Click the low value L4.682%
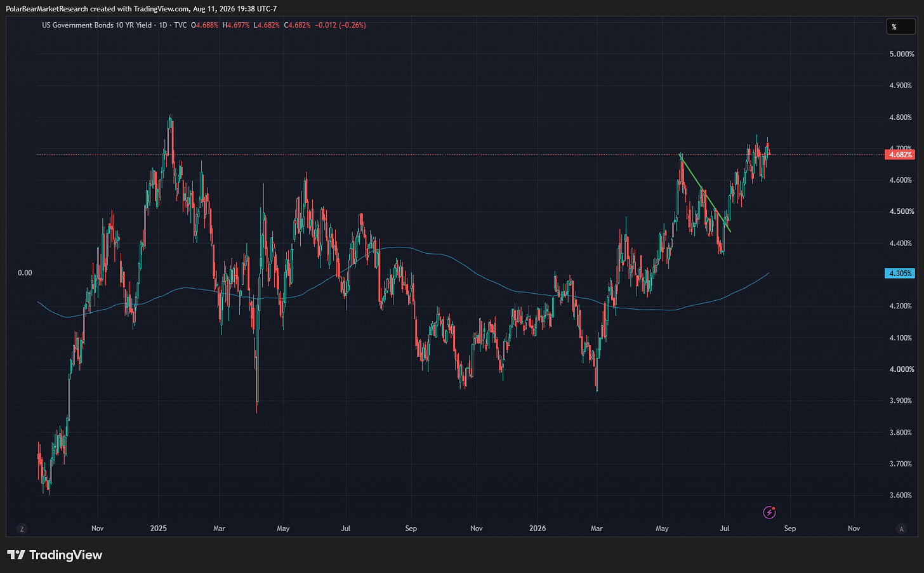Viewport: 924px width, 573px height. (267, 25)
